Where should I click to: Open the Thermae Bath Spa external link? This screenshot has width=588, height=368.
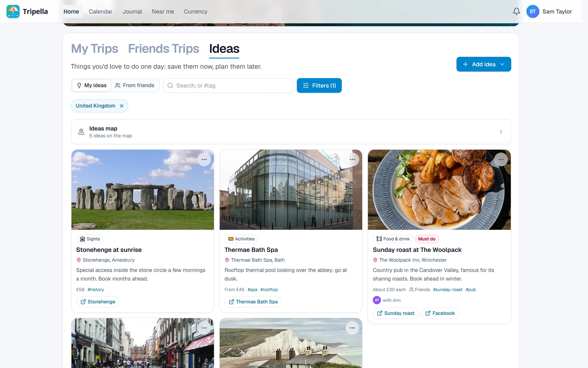coord(253,302)
